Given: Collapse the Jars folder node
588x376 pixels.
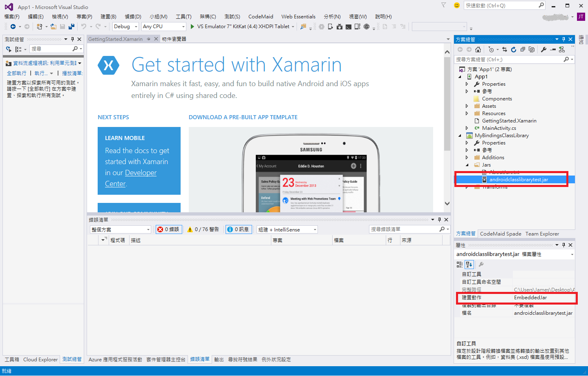Looking at the screenshot, I should tap(467, 165).
